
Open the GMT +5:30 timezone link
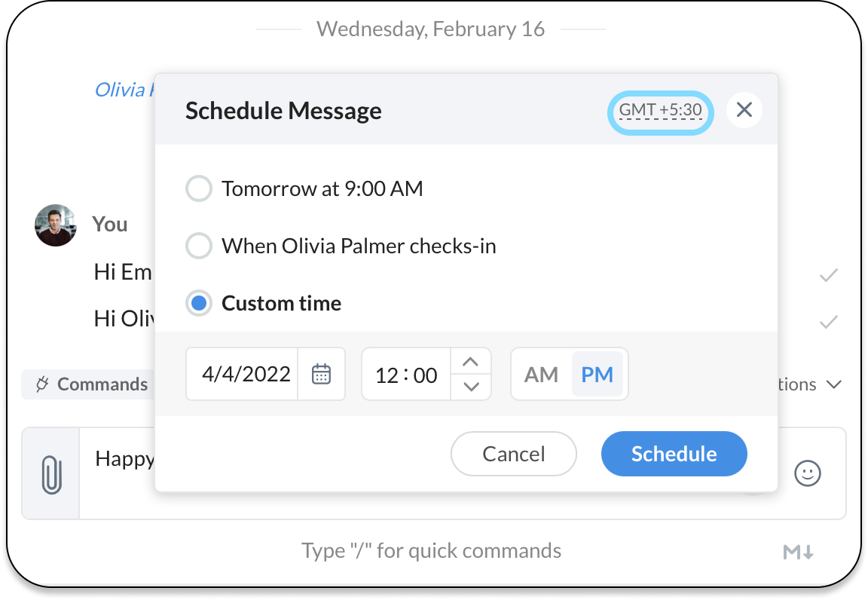[x=660, y=111]
